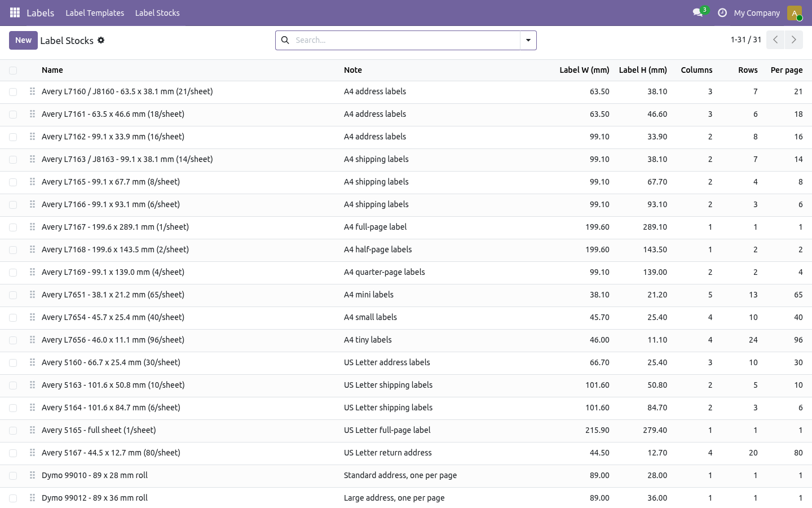Open the discuss messages icon

pyautogui.click(x=698, y=12)
